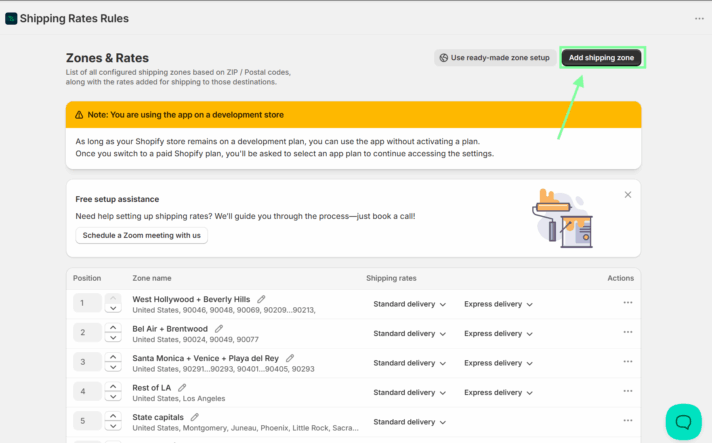Open the chat support bubble

click(683, 422)
